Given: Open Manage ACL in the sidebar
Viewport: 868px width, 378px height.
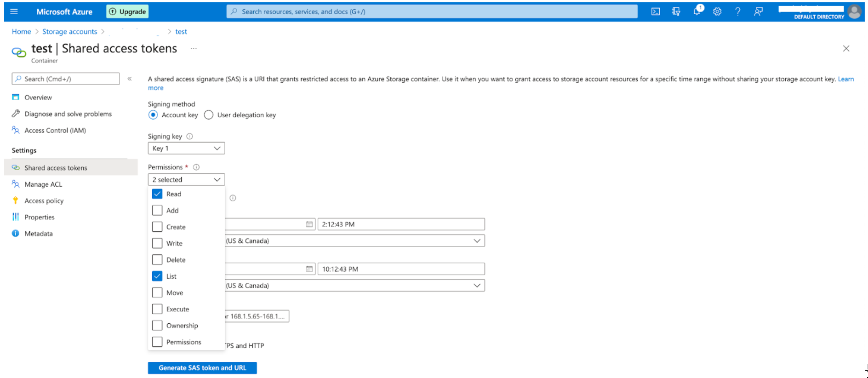Looking at the screenshot, I should pos(43,184).
